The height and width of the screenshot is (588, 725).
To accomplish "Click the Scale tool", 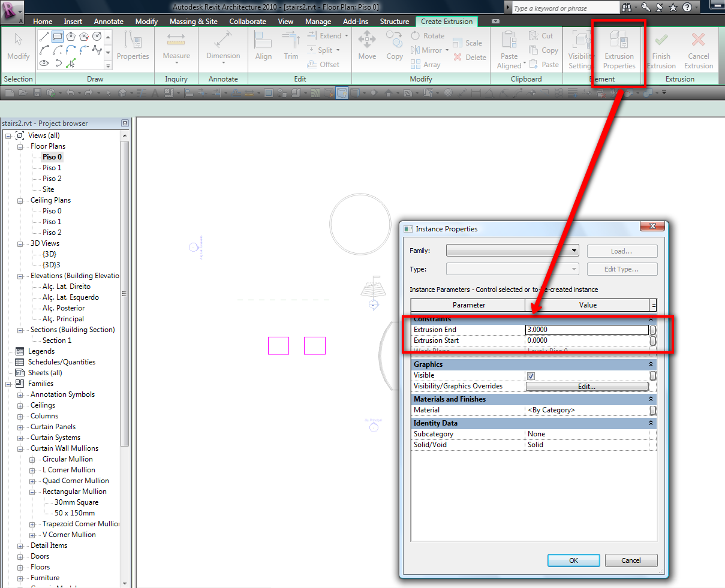I will 467,43.
